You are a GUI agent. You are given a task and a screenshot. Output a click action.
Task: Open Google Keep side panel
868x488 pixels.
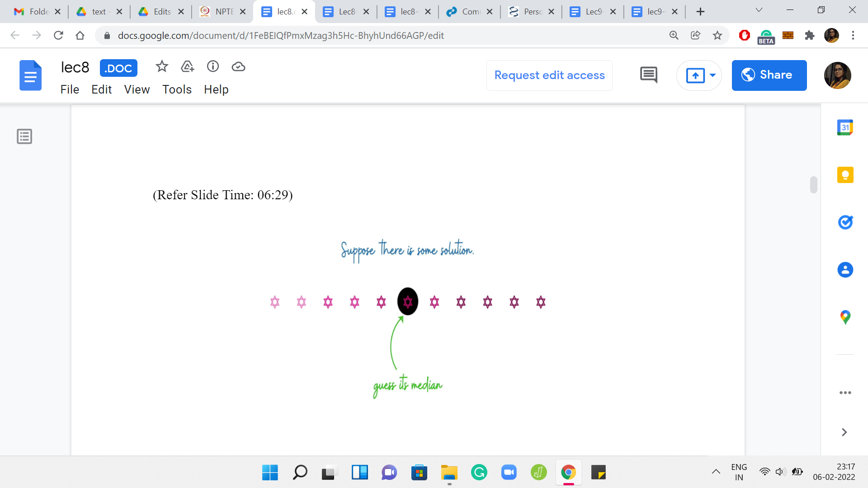(845, 175)
